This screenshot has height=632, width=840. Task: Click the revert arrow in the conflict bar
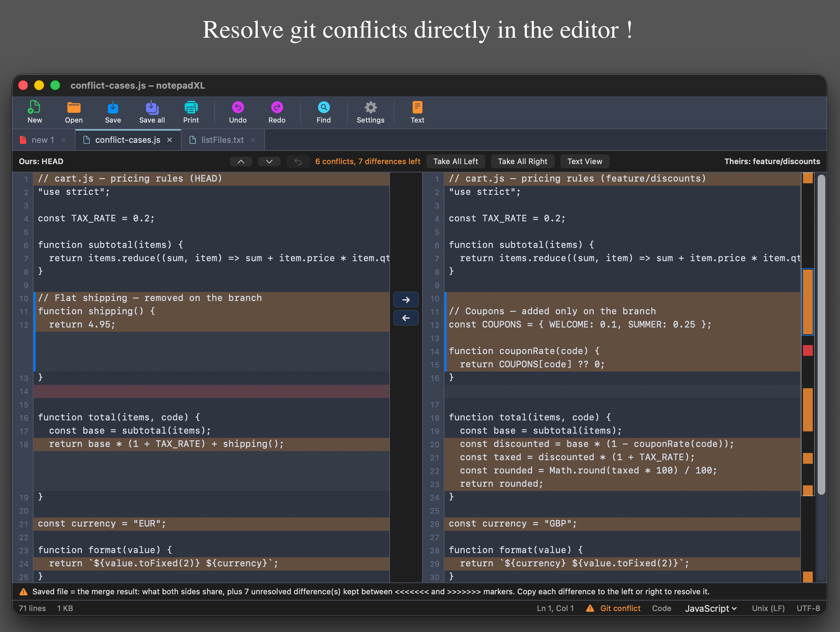pyautogui.click(x=298, y=161)
